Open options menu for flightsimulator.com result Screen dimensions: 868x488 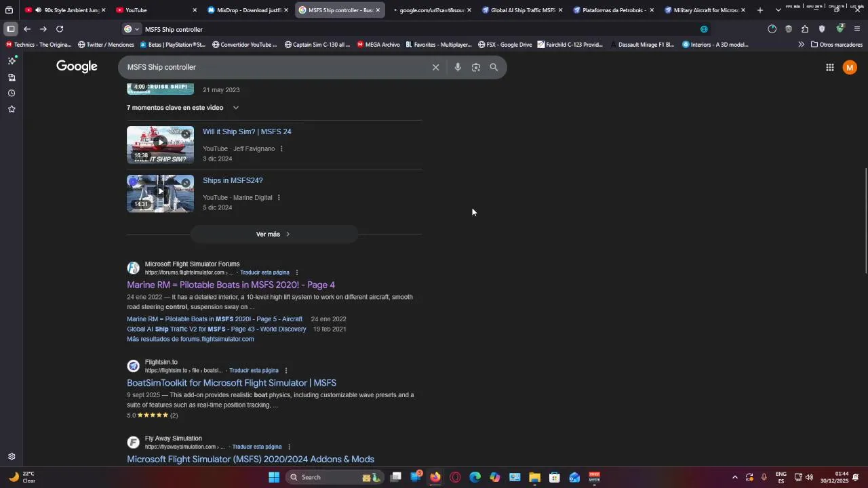[296, 272]
